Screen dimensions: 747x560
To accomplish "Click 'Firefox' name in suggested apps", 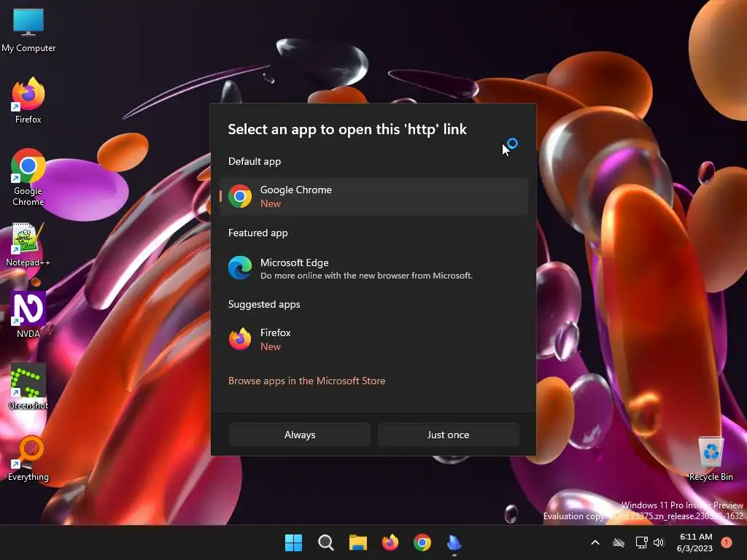I will [275, 332].
